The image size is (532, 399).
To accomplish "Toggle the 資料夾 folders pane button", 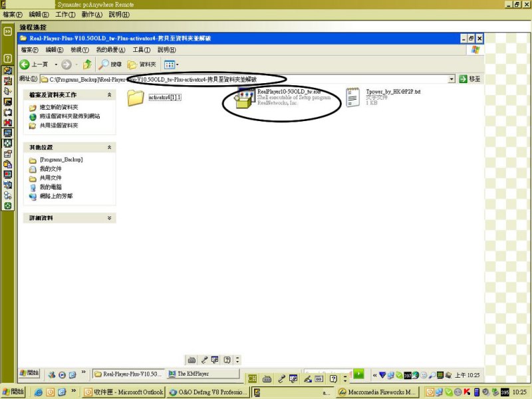I will [142, 64].
